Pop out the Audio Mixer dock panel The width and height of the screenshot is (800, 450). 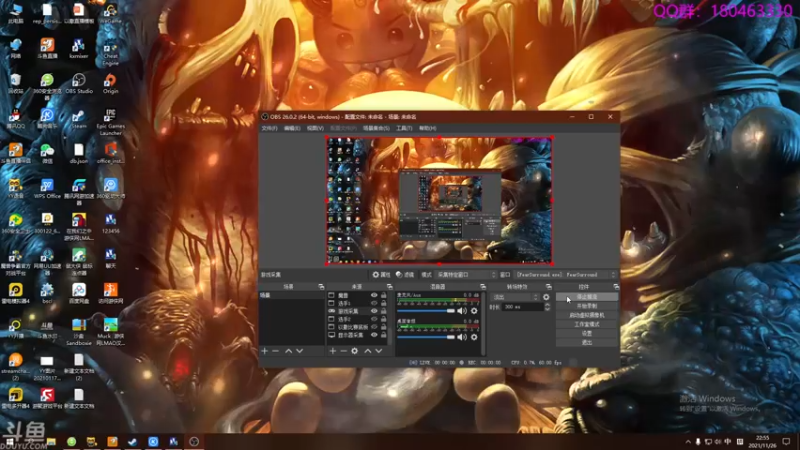tap(483, 287)
